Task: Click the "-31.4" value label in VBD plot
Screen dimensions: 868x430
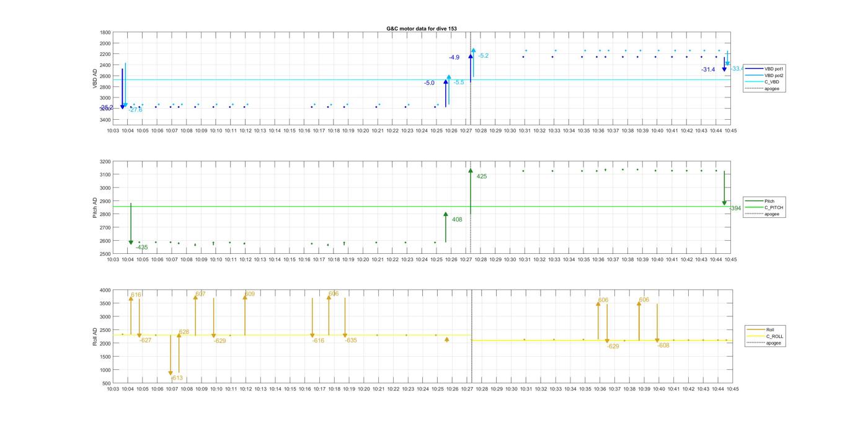Action: (x=708, y=69)
